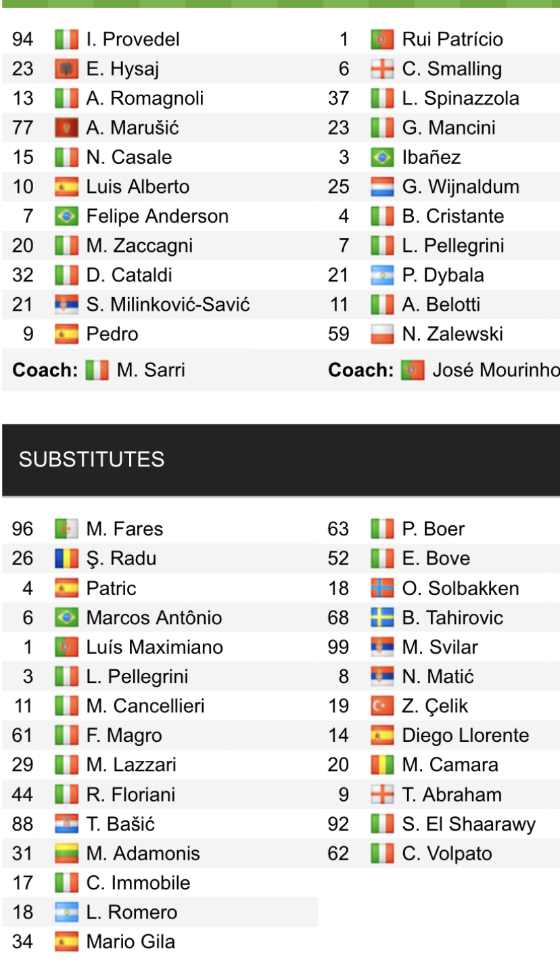
Task: Click shirt number 94 beside I. Provedel
Action: pyautogui.click(x=22, y=39)
